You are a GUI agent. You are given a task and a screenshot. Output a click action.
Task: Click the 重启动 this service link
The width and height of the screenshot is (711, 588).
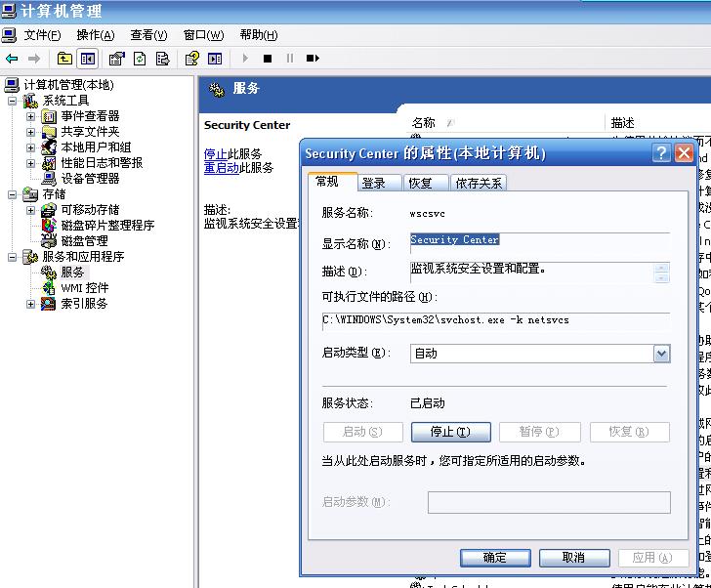(221, 168)
